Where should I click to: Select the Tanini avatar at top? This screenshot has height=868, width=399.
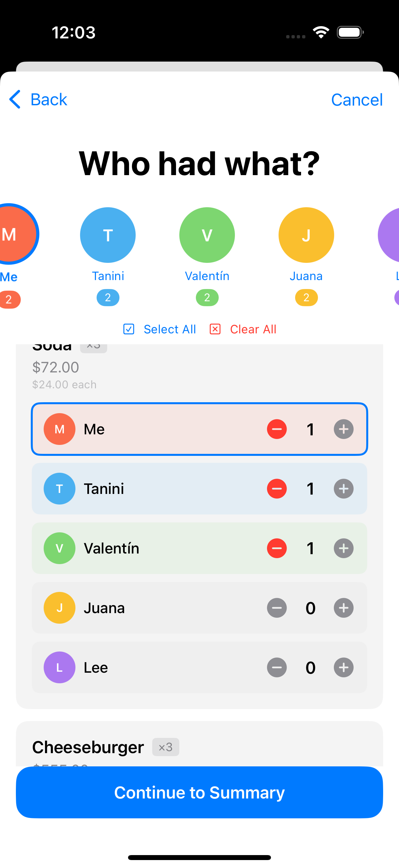pyautogui.click(x=108, y=235)
